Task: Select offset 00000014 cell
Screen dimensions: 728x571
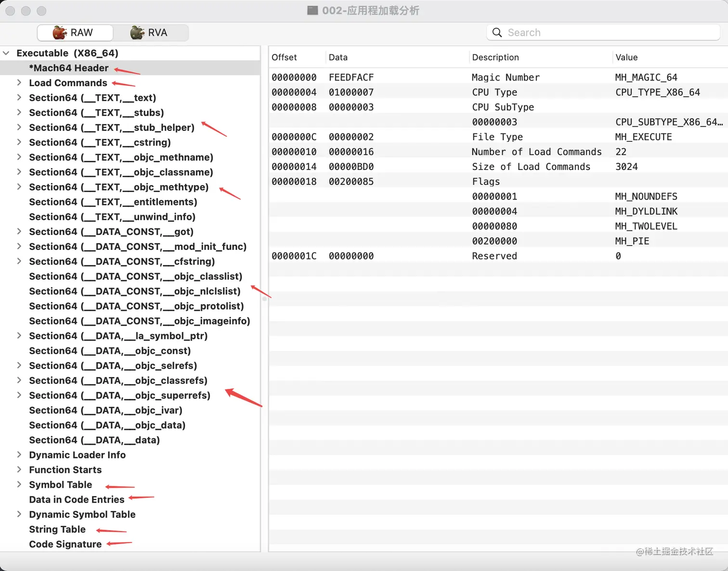Action: (294, 167)
